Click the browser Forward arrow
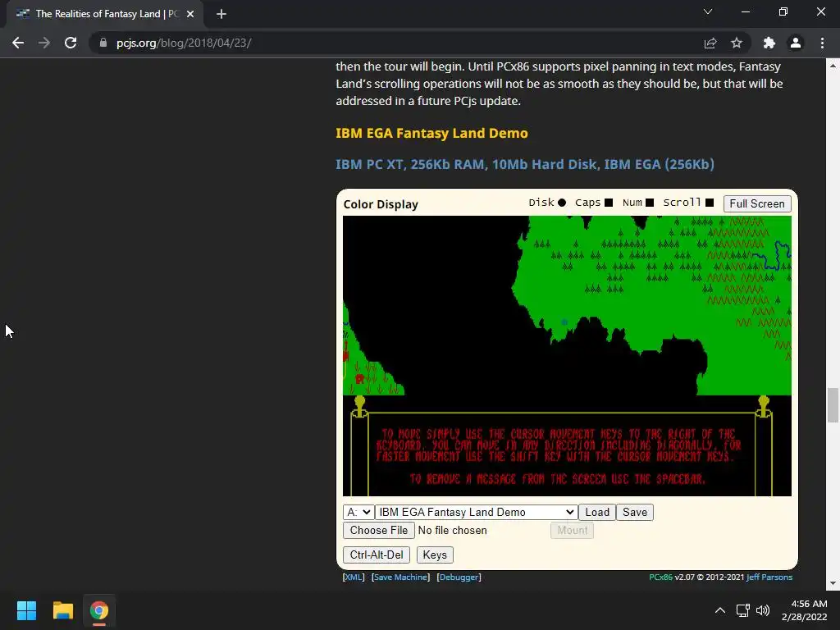 (x=44, y=43)
